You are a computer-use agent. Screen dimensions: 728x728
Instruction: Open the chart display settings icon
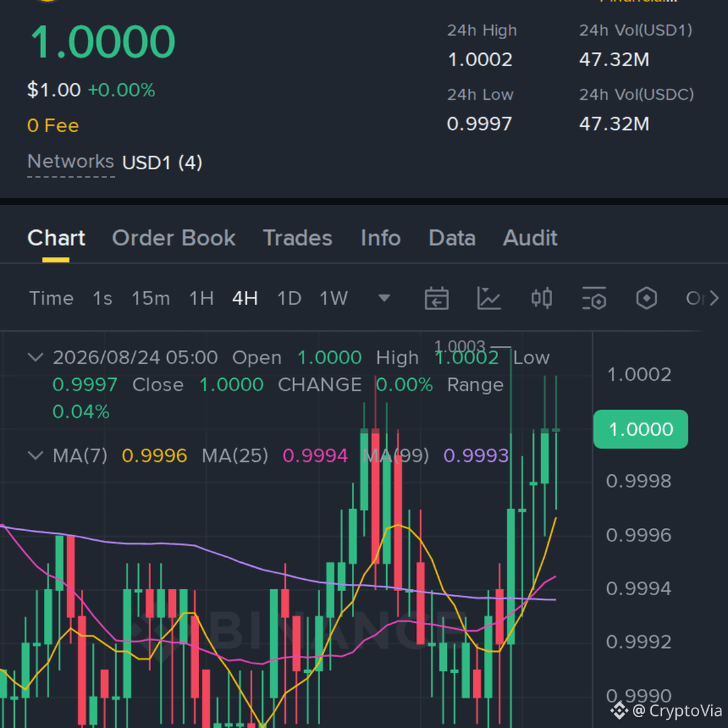(595, 298)
